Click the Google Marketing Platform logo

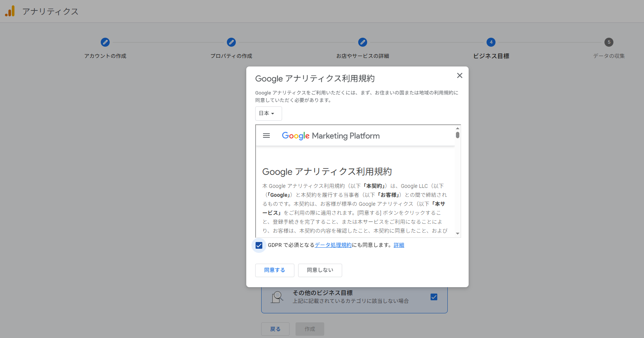pos(331,136)
